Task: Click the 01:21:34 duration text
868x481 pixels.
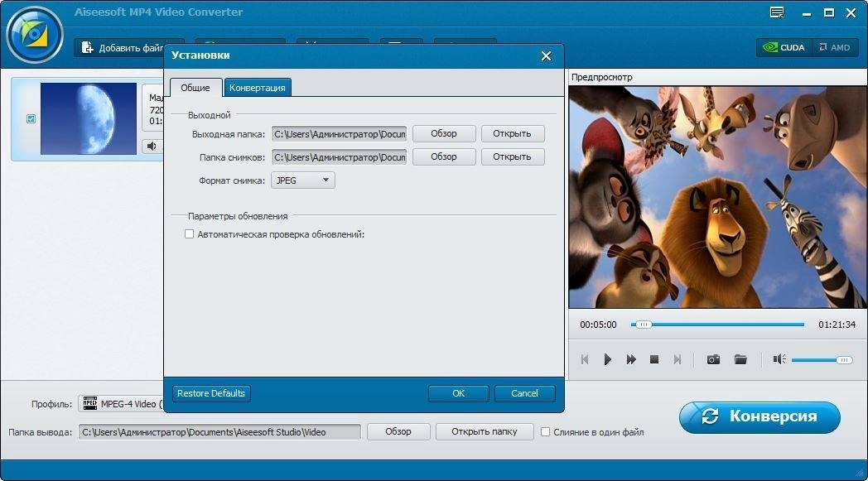Action: click(x=837, y=325)
